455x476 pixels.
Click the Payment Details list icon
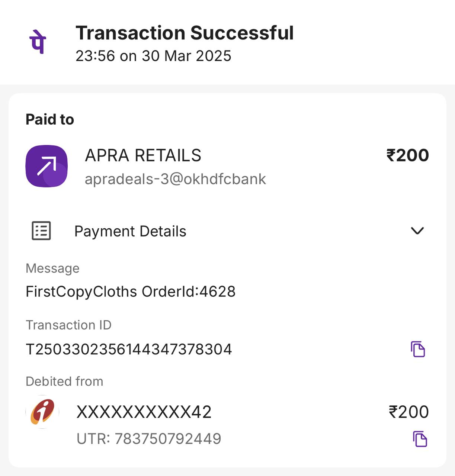tap(41, 231)
